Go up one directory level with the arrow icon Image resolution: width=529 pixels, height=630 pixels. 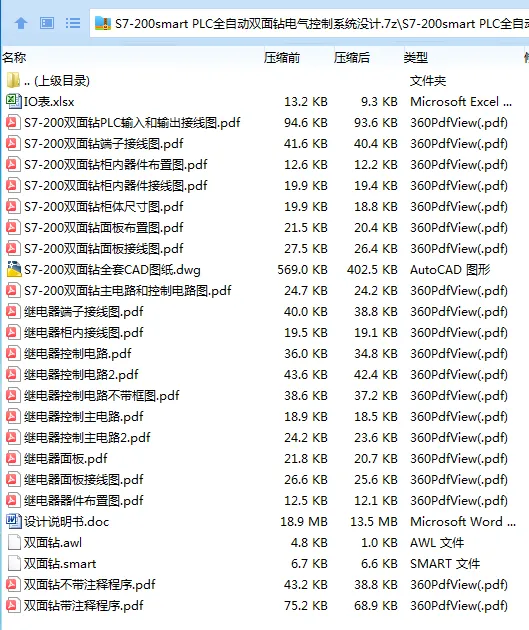tap(21, 23)
